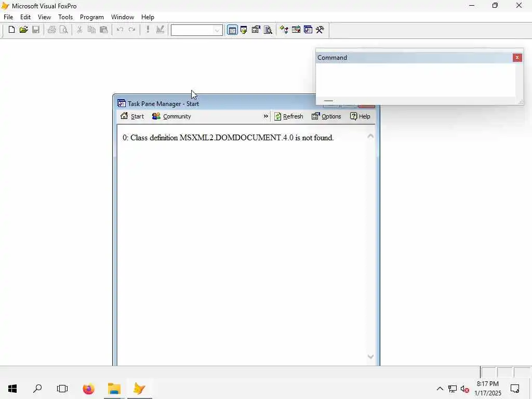Screen dimensions: 532x399
Task: Click the Undo arrow icon
Action: (120, 30)
